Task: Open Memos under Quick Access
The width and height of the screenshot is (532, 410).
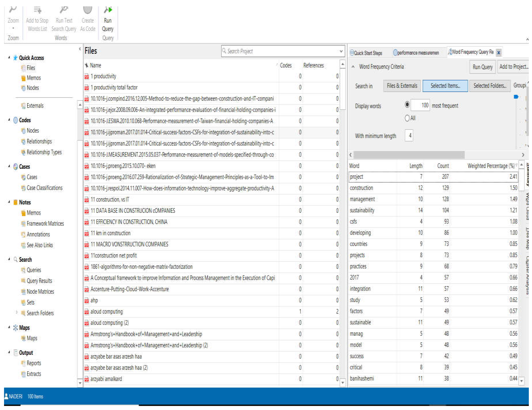Action: [x=33, y=78]
